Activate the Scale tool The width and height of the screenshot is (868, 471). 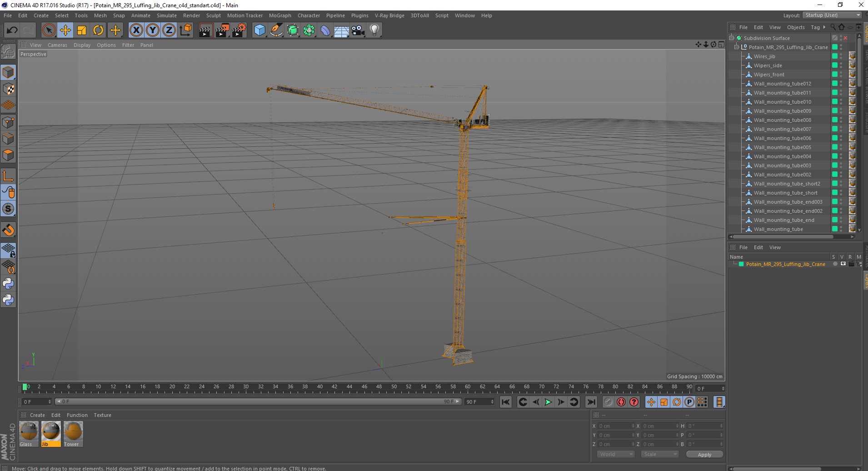(x=82, y=30)
